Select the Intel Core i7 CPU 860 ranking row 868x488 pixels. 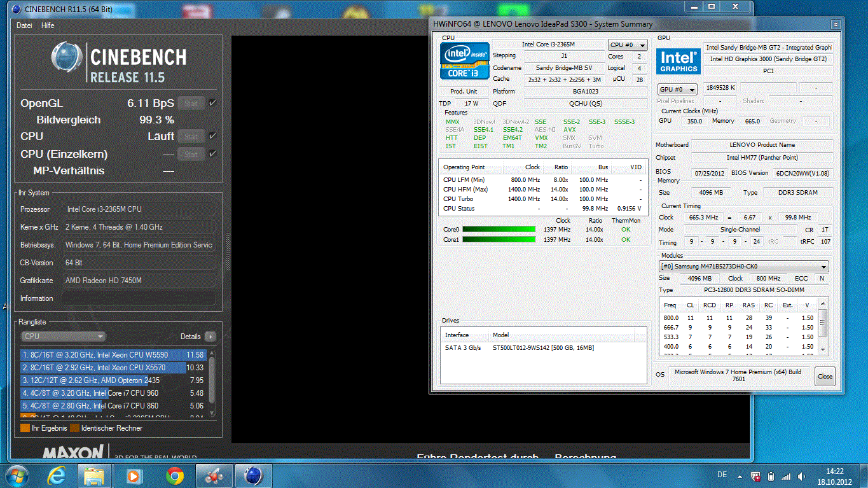pos(113,406)
